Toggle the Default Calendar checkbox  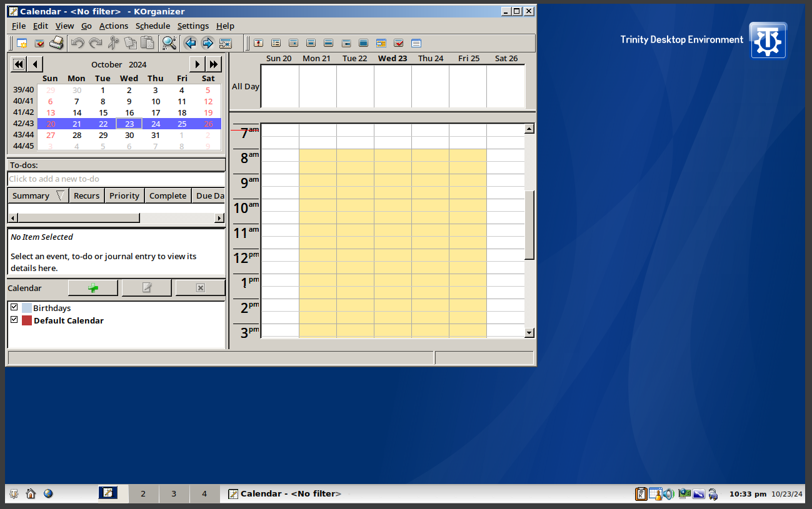(x=14, y=320)
